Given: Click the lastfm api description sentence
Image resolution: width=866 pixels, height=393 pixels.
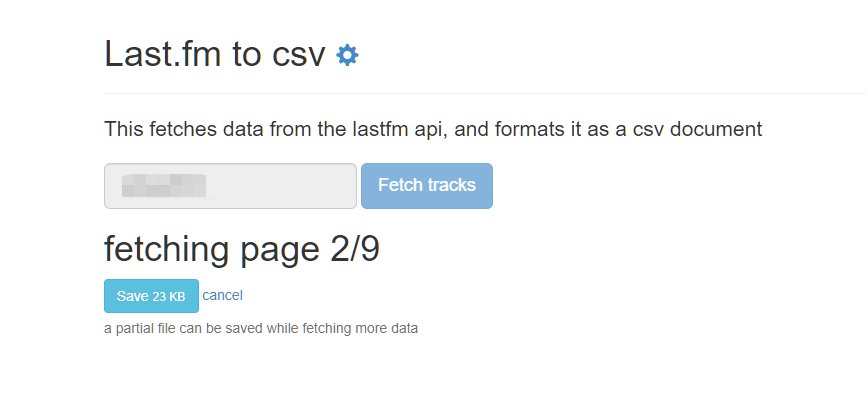Looking at the screenshot, I should click(433, 130).
